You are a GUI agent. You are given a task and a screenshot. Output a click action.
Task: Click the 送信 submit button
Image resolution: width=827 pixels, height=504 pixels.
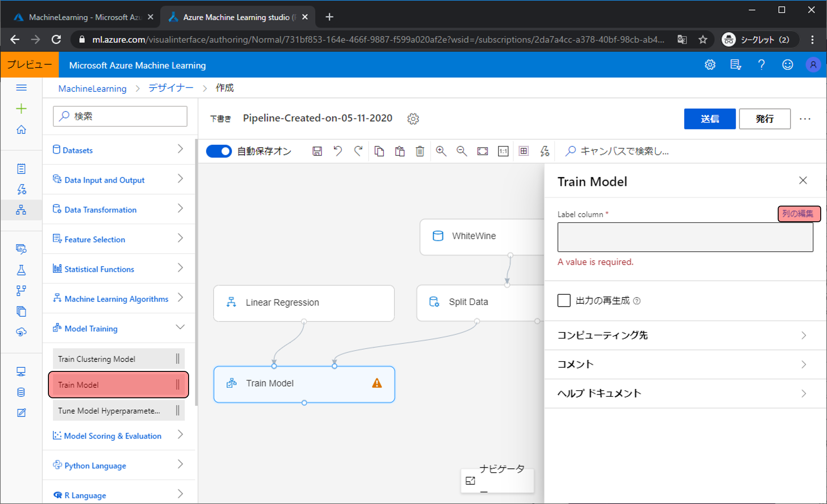tap(709, 119)
